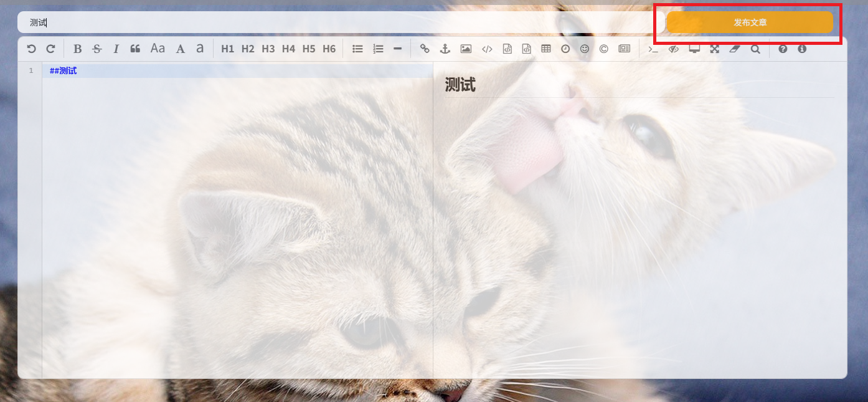
Task: Insert H2 heading
Action: point(248,49)
